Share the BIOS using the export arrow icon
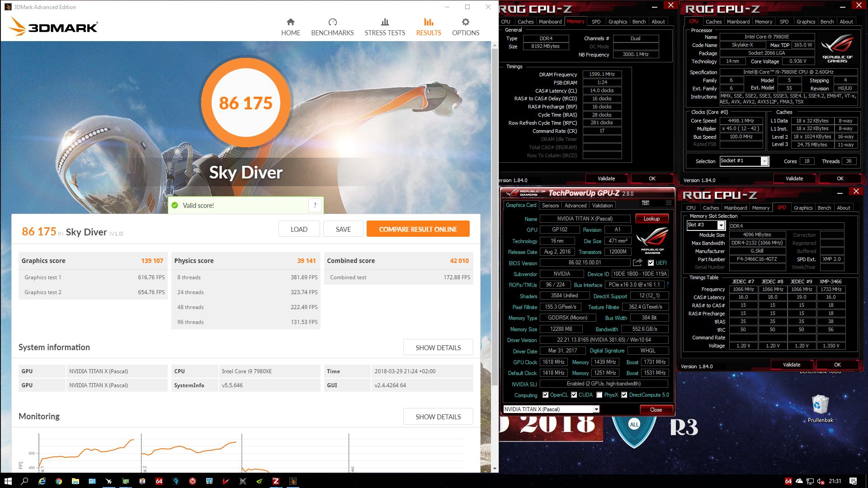The height and width of the screenshot is (488, 868). 637,263
